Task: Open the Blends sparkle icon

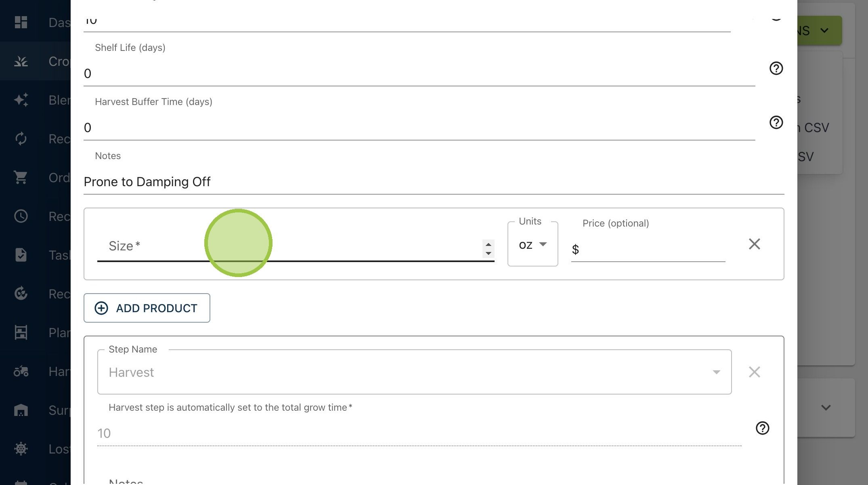Action: 21,100
